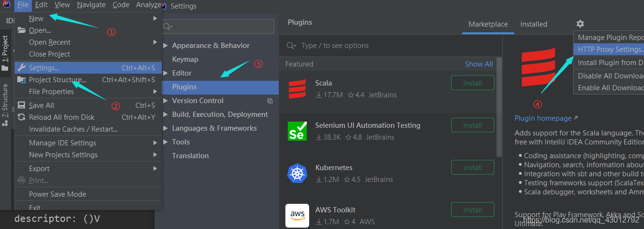Choose Enable All Downloaded Plugins
644x229 pixels.
609,88
